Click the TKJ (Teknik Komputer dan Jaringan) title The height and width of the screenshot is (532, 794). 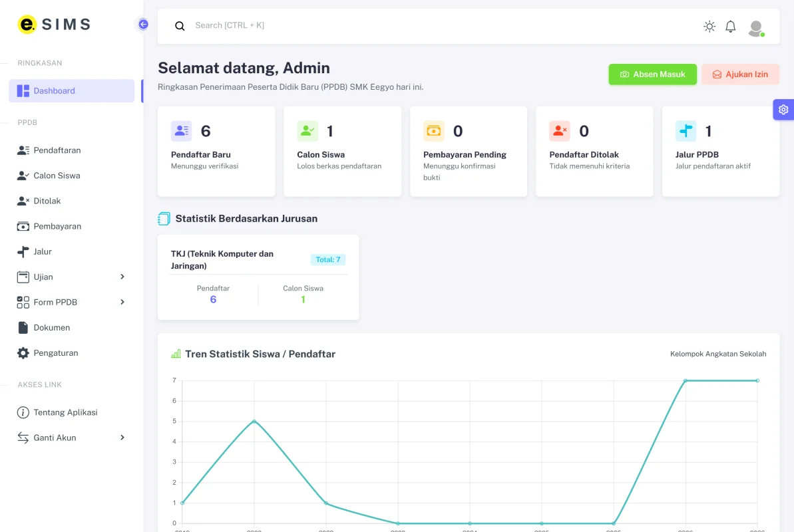pyautogui.click(x=222, y=259)
